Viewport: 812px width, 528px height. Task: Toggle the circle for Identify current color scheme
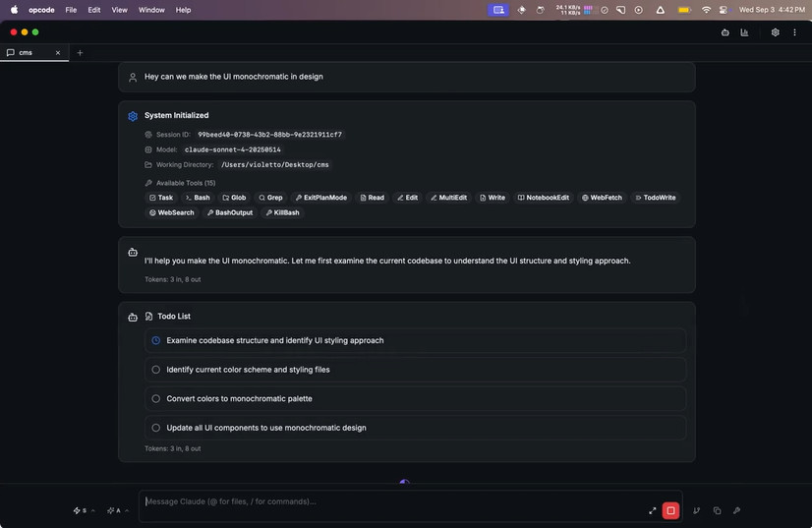(156, 370)
